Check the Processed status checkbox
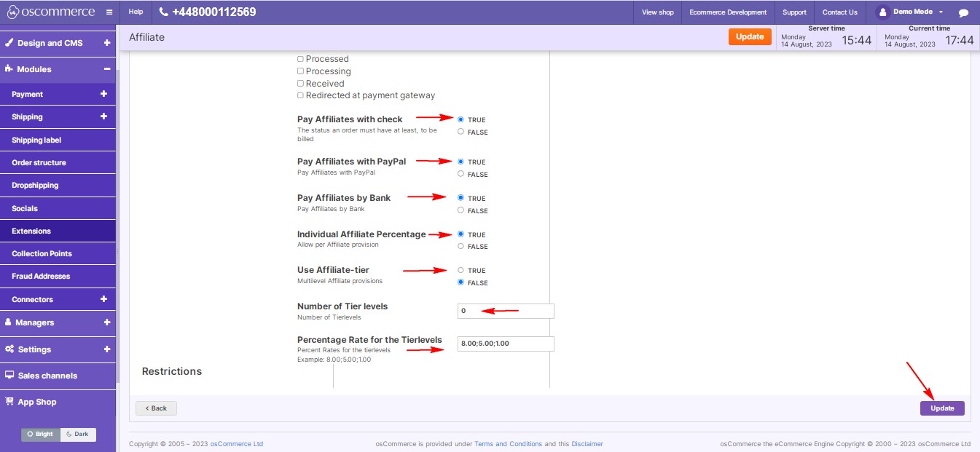Image resolution: width=980 pixels, height=452 pixels. [x=300, y=59]
